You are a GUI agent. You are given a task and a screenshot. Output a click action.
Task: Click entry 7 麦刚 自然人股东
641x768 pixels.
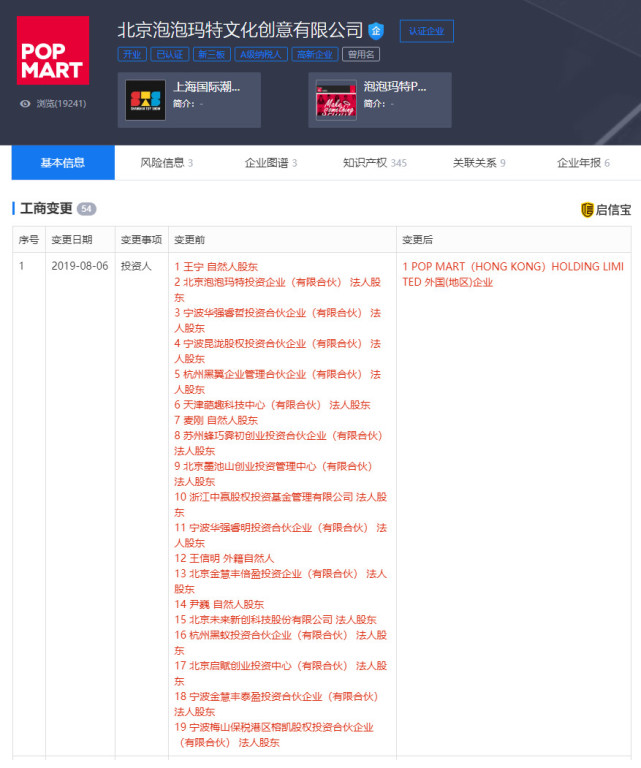[216, 420]
